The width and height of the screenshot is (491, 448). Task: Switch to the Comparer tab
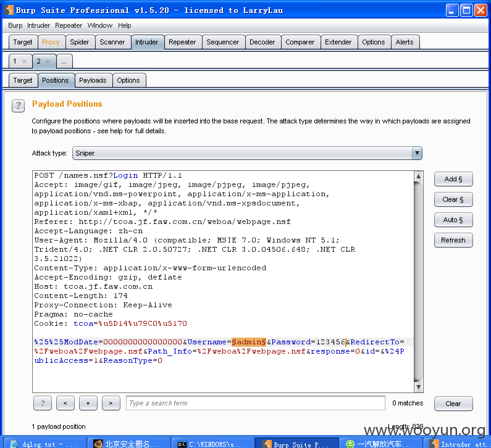pos(300,42)
